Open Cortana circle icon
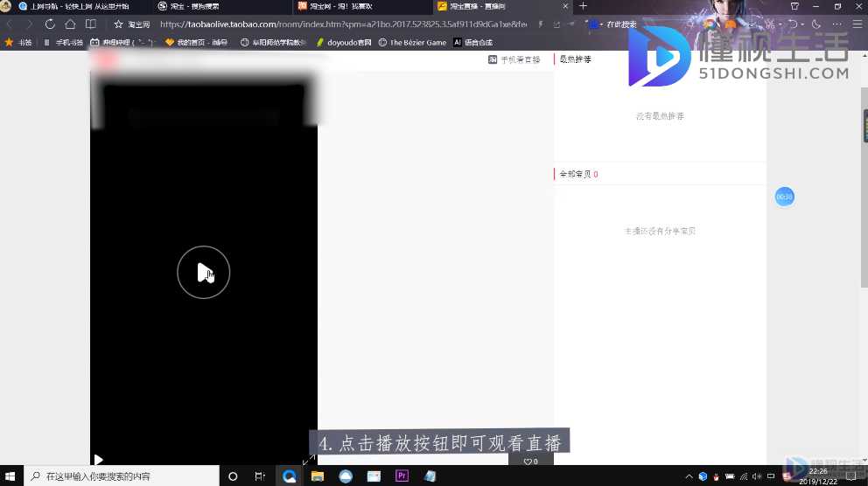 pos(233,476)
